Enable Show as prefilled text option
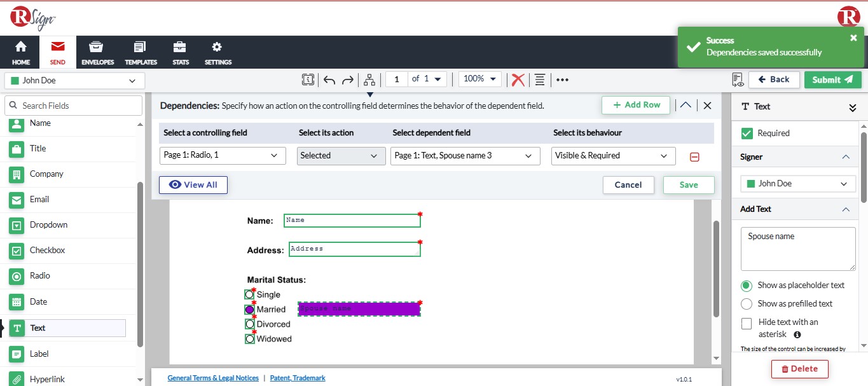 [746, 303]
